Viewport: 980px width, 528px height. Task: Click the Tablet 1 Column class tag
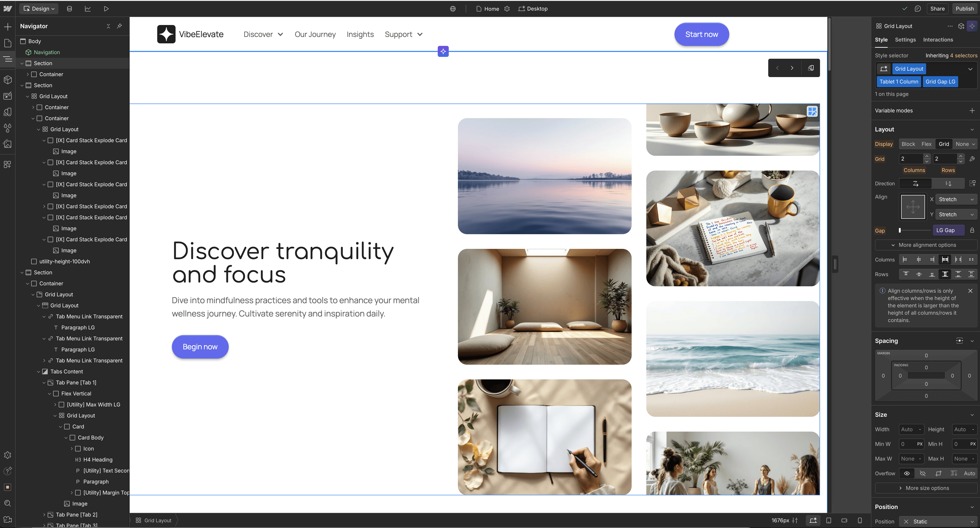899,81
